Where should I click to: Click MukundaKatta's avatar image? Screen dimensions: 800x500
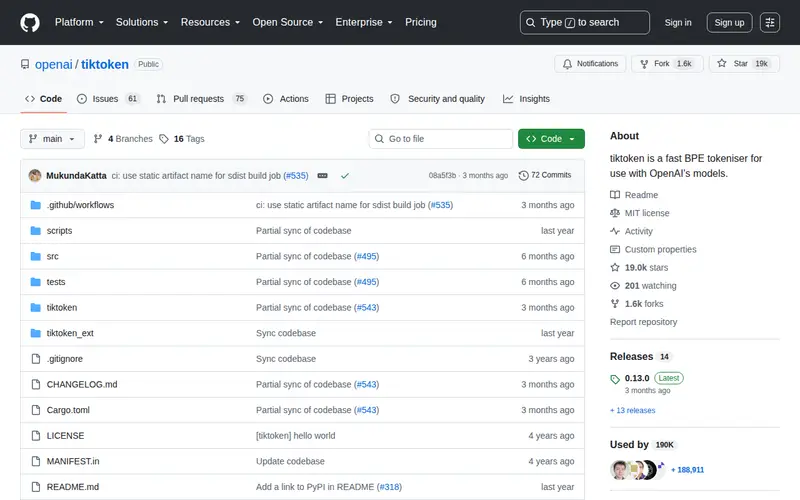pos(35,176)
